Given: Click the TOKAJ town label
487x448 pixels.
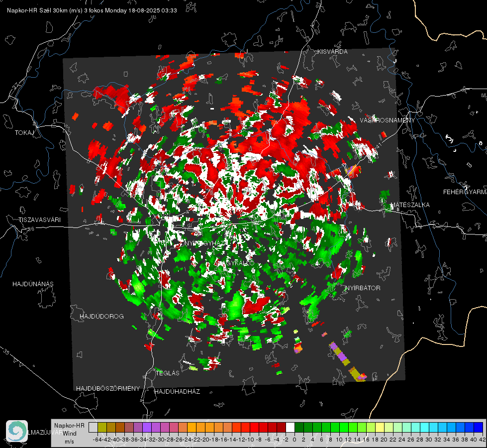Looking at the screenshot, I should point(24,133).
